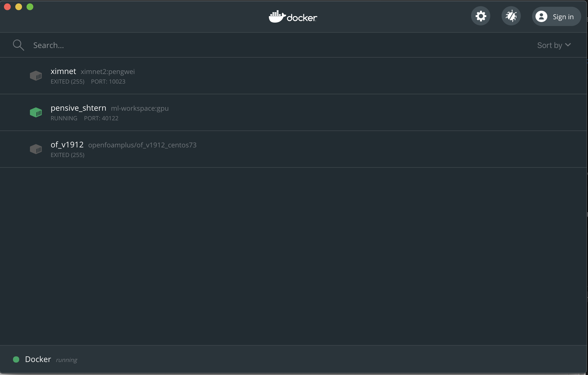This screenshot has width=588, height=375.
Task: Click the of_v1912 gray container icon
Action: click(x=36, y=149)
